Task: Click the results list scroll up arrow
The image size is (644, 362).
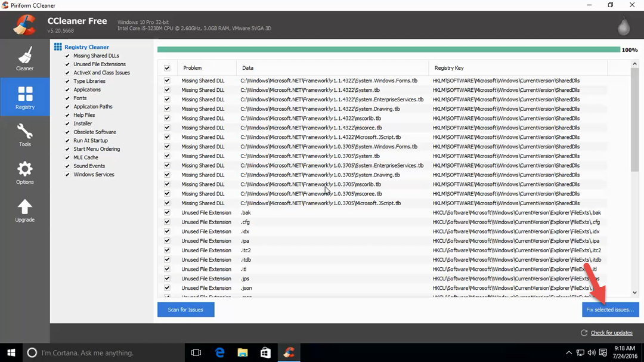Action: [x=634, y=64]
